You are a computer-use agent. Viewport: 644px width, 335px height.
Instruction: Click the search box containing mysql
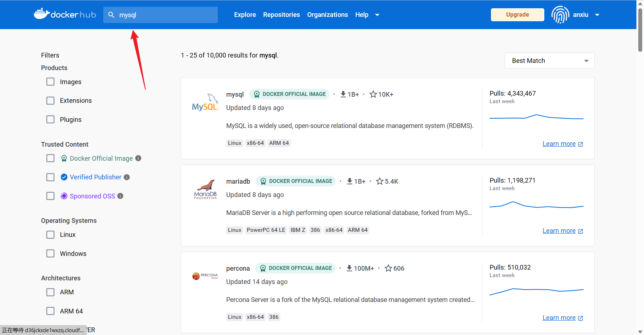pos(161,15)
